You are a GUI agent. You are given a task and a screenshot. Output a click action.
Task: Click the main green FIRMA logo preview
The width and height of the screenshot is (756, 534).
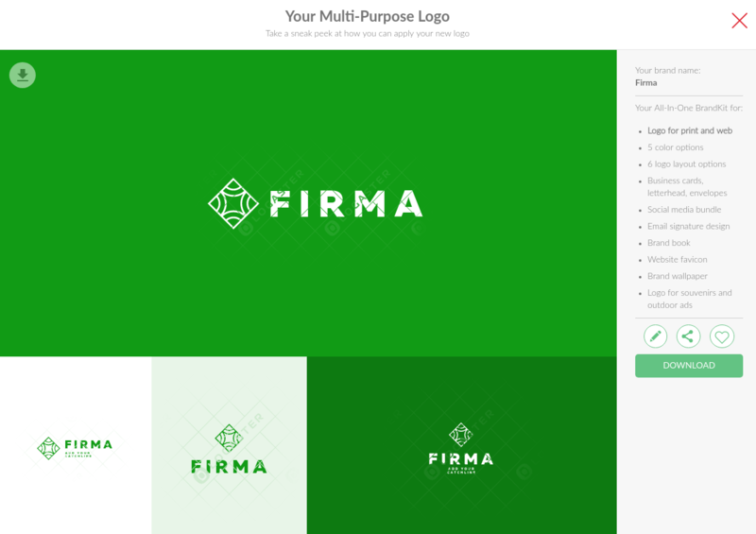coord(308,203)
